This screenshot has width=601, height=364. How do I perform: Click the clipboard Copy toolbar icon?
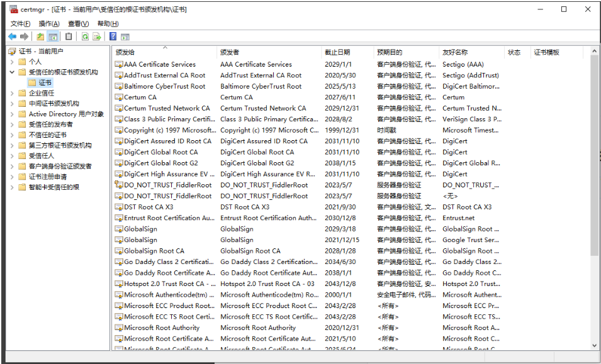click(x=69, y=36)
